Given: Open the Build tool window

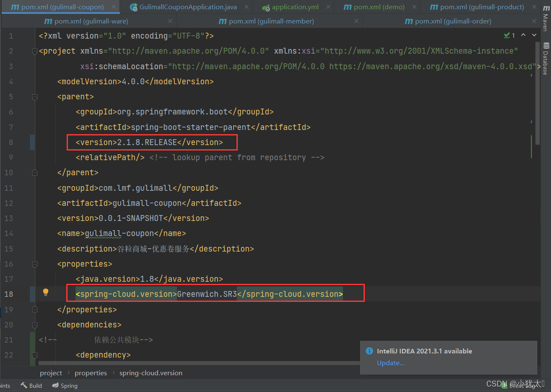Looking at the screenshot, I should [x=31, y=386].
